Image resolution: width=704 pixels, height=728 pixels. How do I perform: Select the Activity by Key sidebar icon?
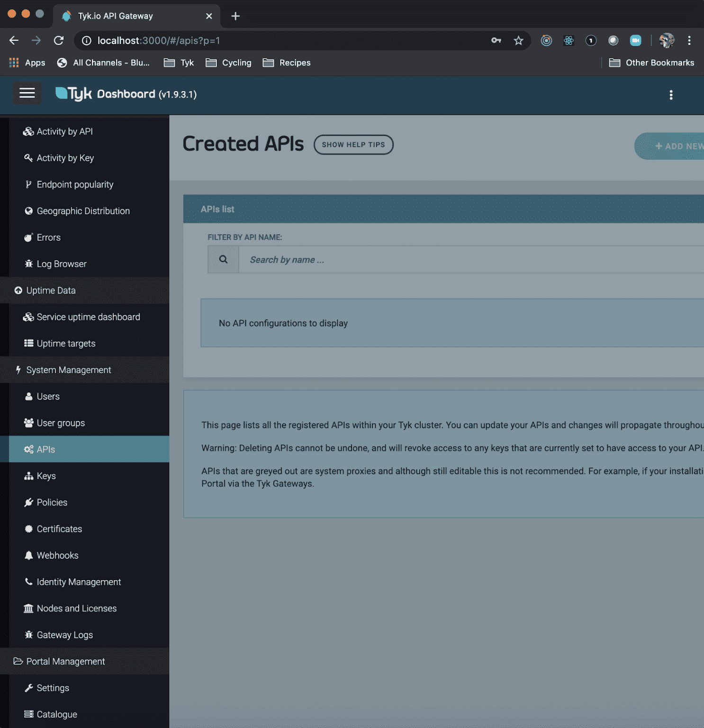(x=29, y=158)
